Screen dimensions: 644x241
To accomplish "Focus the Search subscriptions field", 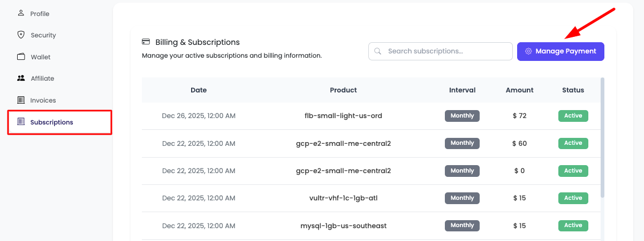I will (x=441, y=51).
